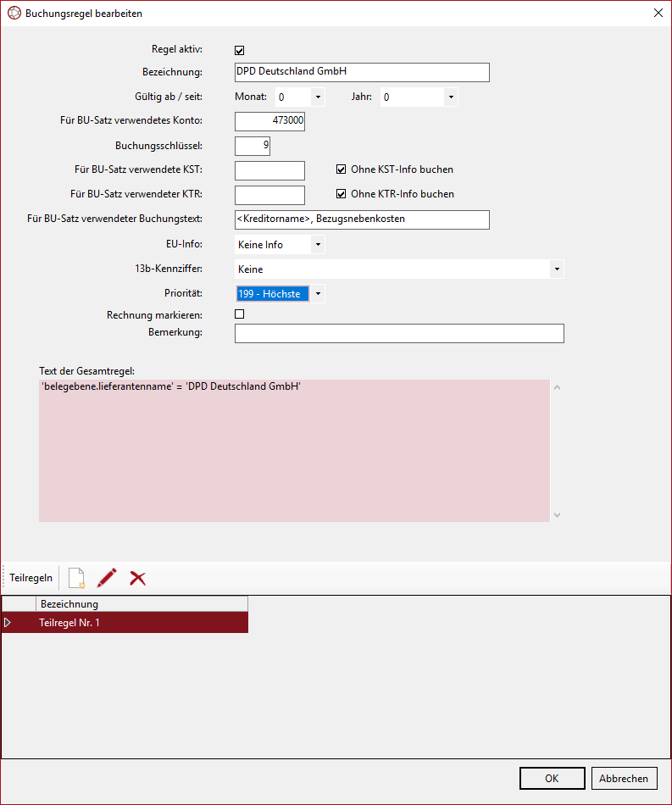Expand the EU-Info dropdown
The height and width of the screenshot is (805, 672).
(317, 245)
